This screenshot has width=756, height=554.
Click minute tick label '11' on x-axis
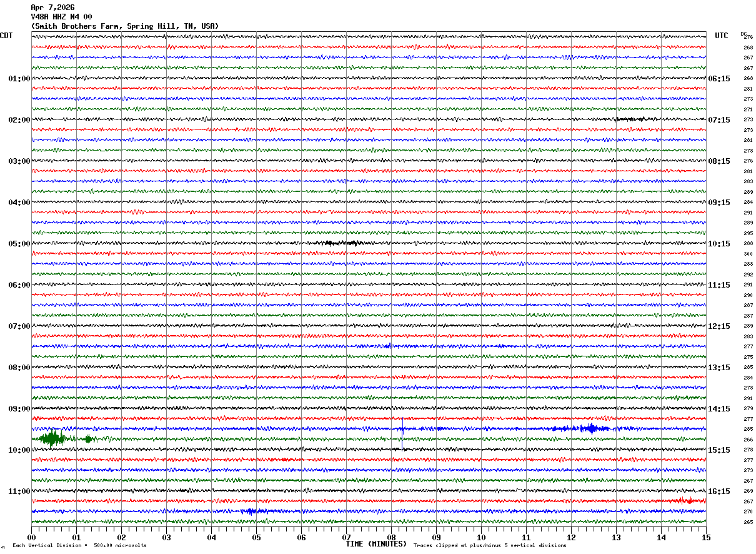click(526, 537)
